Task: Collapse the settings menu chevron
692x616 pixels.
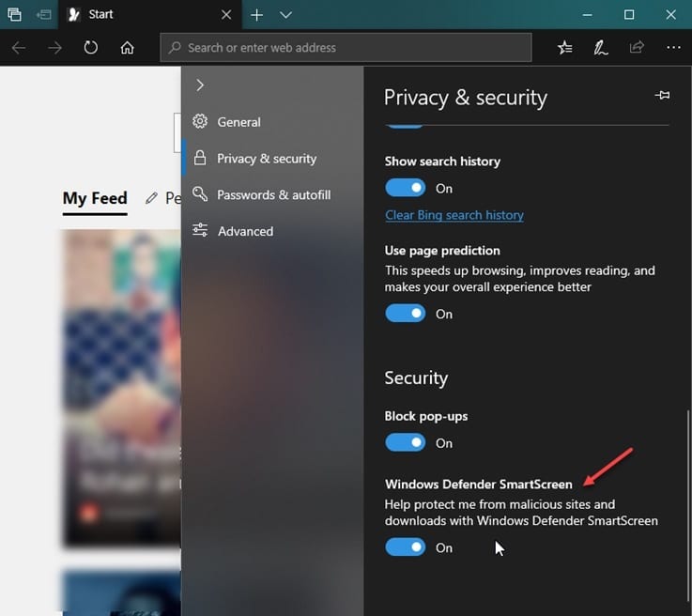Action: [200, 85]
